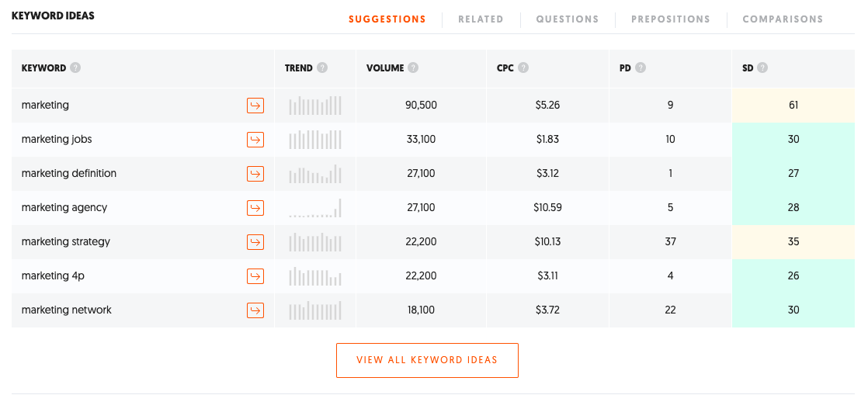Click arrow icon beside marketing jobs
Viewport: 868px width, 395px height.
tap(255, 140)
